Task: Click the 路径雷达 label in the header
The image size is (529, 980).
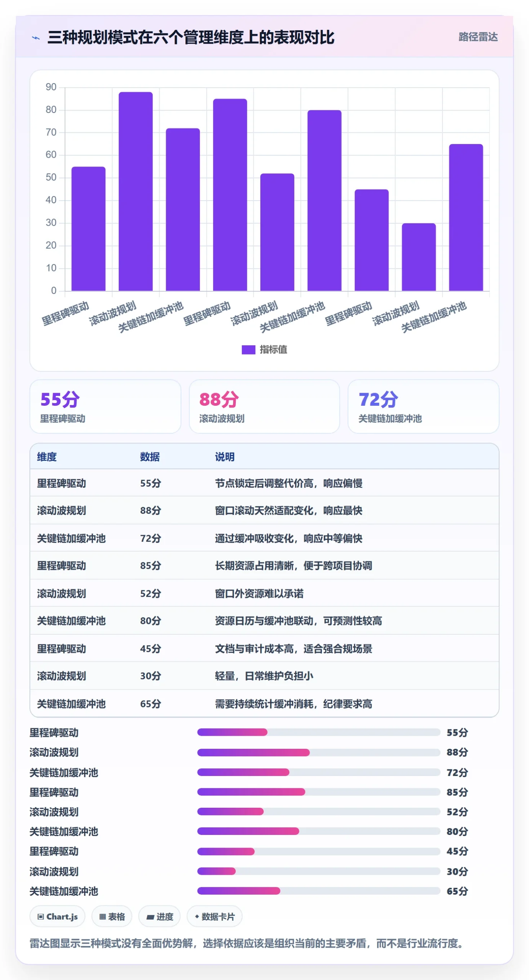Action: click(x=478, y=37)
